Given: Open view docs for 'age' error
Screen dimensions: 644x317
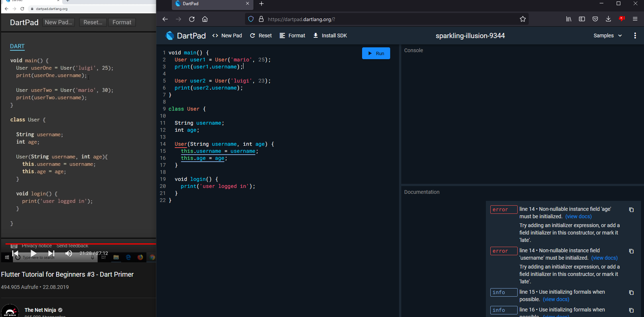Looking at the screenshot, I should click(x=579, y=216).
